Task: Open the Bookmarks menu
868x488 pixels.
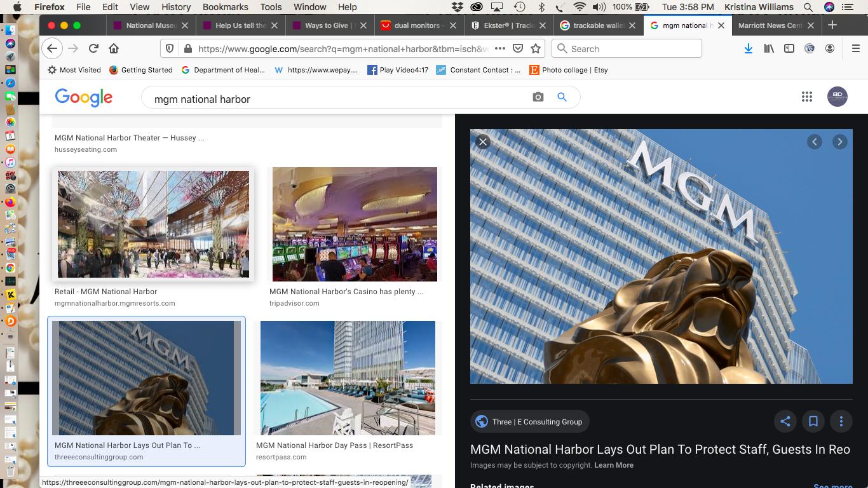Action: coord(226,7)
